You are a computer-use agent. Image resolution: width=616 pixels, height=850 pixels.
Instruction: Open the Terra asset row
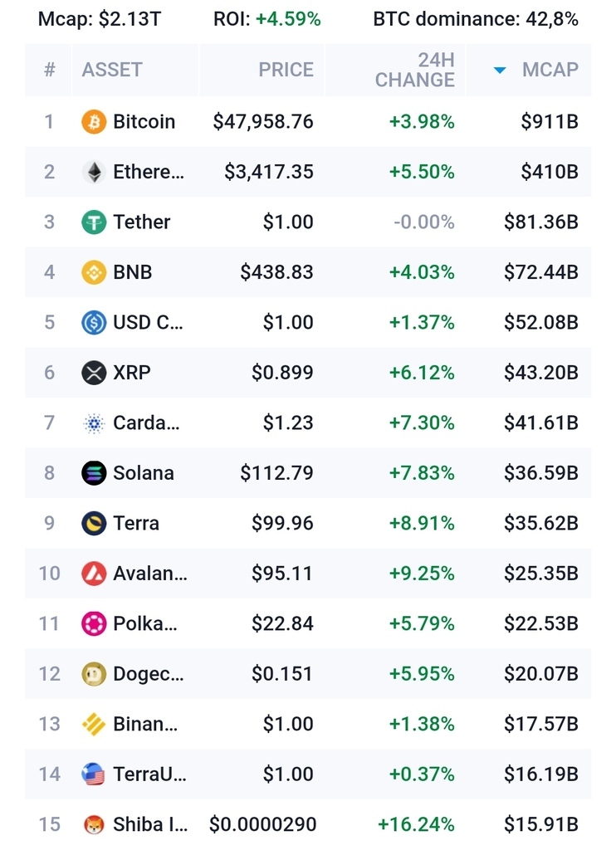pos(136,523)
